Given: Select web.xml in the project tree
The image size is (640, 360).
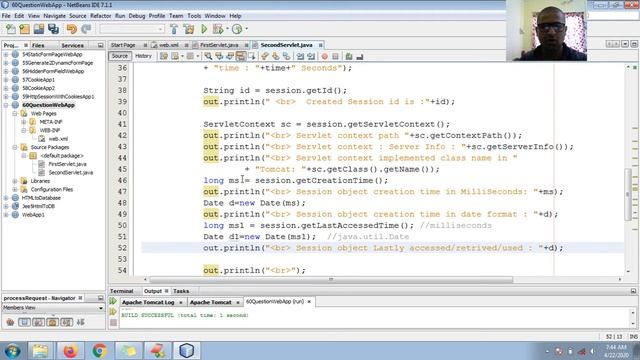Looking at the screenshot, I should (58, 139).
